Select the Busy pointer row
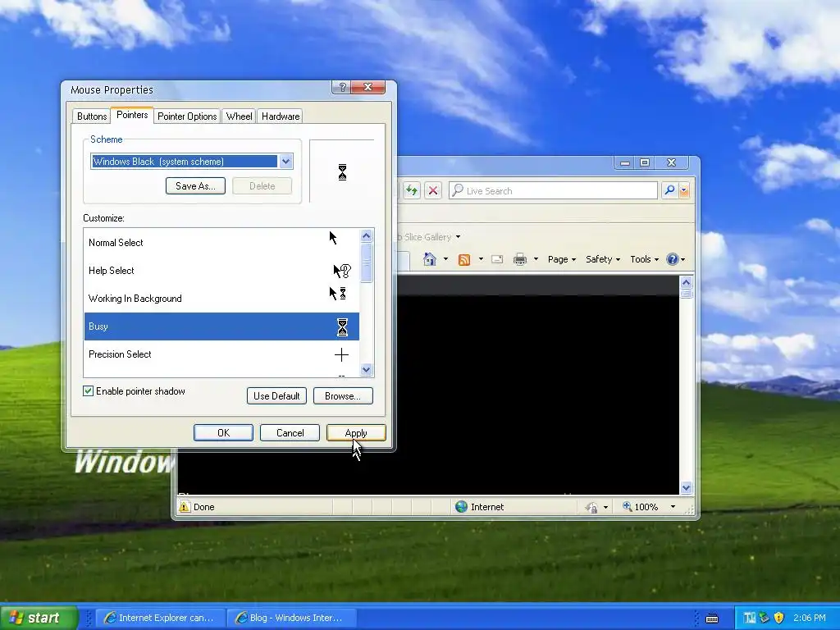Image resolution: width=840 pixels, height=630 pixels. coord(221,326)
